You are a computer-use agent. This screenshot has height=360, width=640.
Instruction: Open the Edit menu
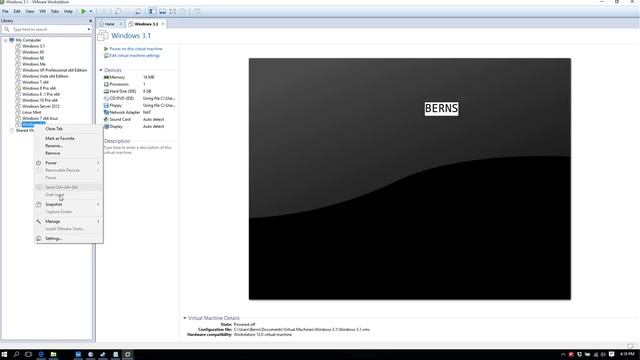point(17,11)
